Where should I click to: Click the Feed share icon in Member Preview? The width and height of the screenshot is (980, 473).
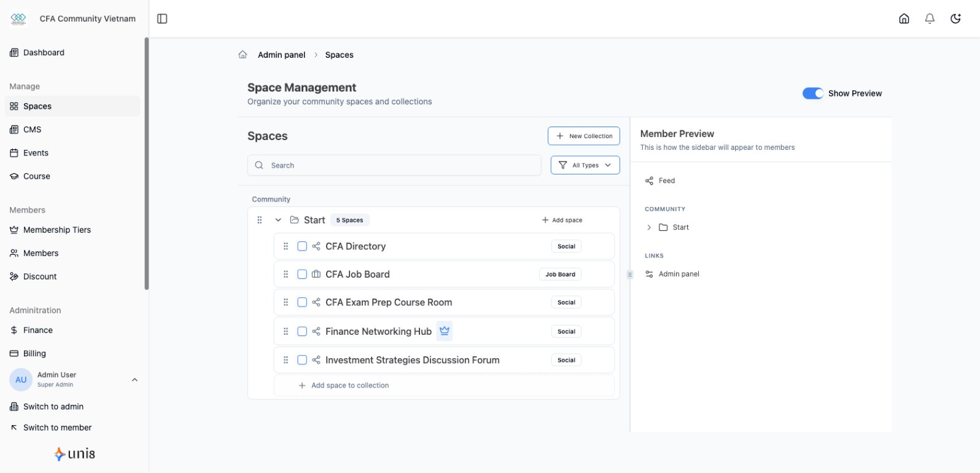[649, 181]
